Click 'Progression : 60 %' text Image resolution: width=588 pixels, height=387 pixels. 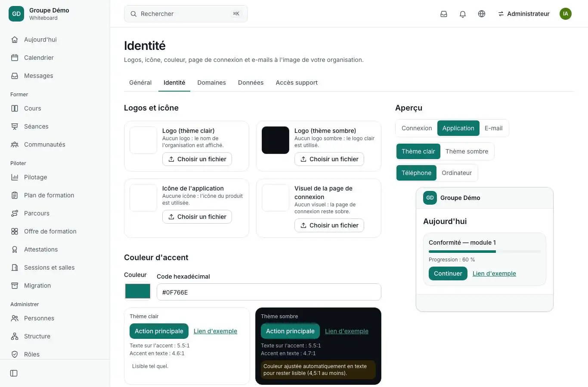(452, 260)
